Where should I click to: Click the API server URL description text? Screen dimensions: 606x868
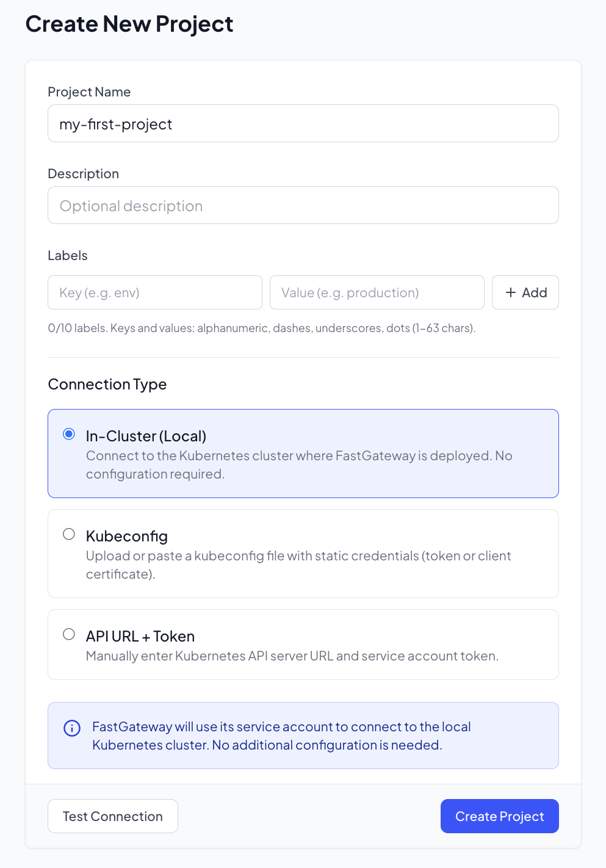(292, 656)
